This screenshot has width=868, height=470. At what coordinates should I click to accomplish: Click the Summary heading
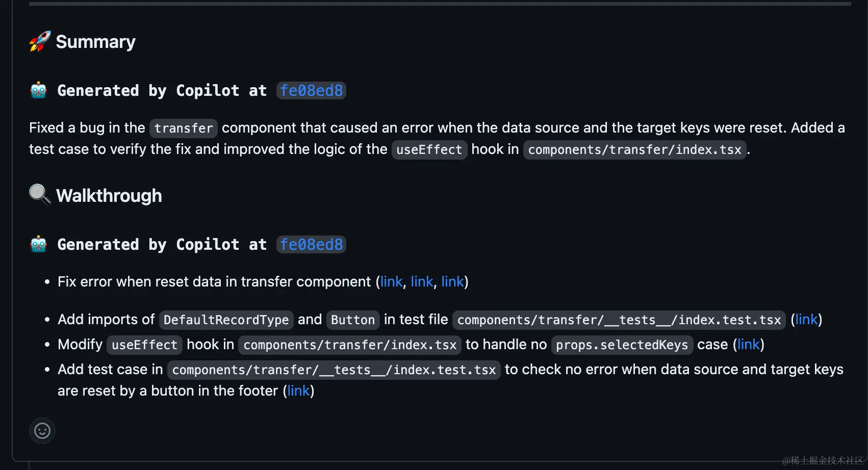coord(95,42)
